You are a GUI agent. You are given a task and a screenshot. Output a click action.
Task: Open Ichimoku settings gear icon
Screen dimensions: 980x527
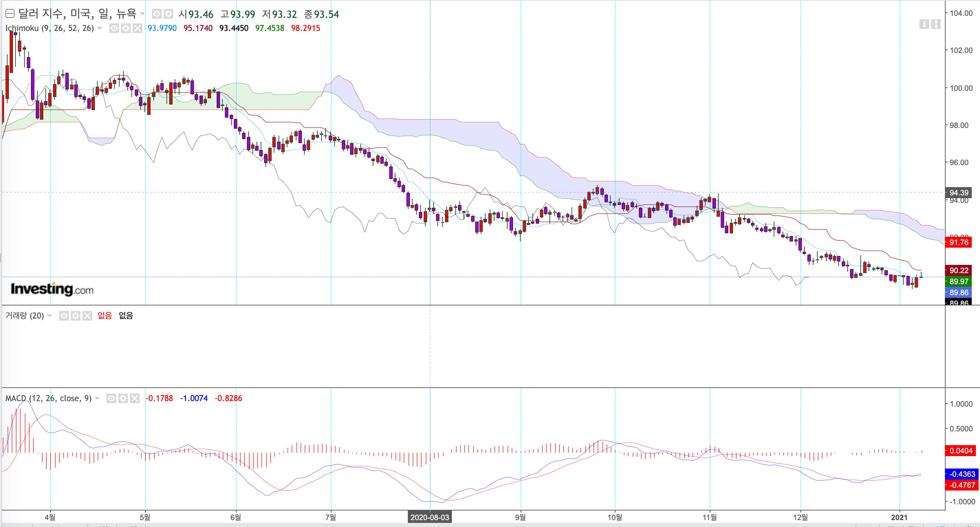(126, 28)
